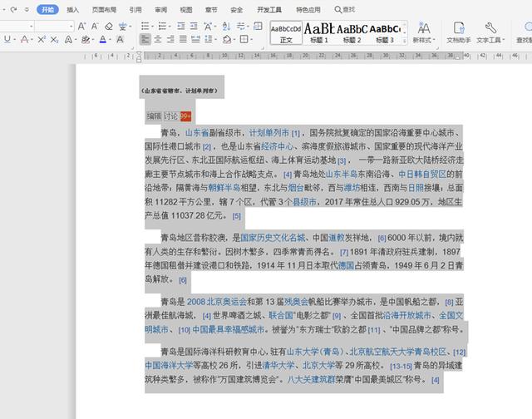Click the text highlight color pen
532x419 pixels.
[86, 39]
